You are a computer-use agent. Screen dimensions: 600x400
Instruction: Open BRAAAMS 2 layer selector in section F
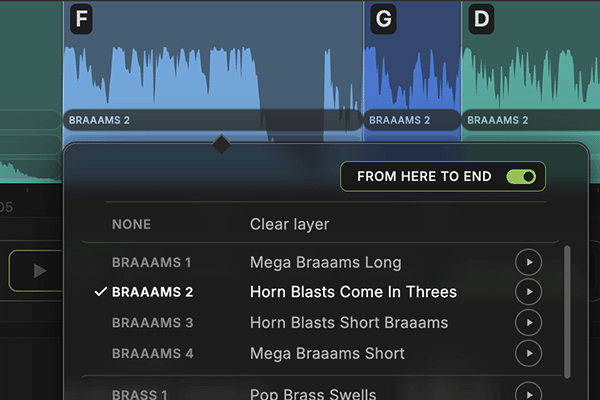pos(212,120)
